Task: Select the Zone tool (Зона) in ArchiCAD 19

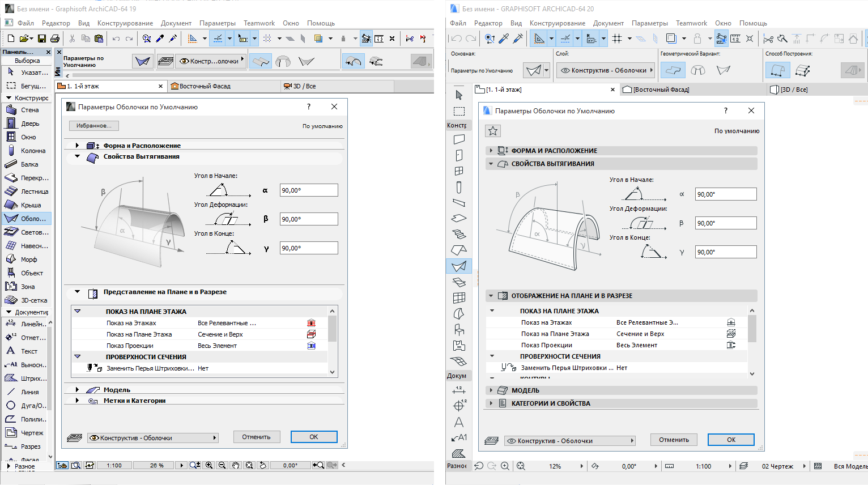Action: (27, 287)
